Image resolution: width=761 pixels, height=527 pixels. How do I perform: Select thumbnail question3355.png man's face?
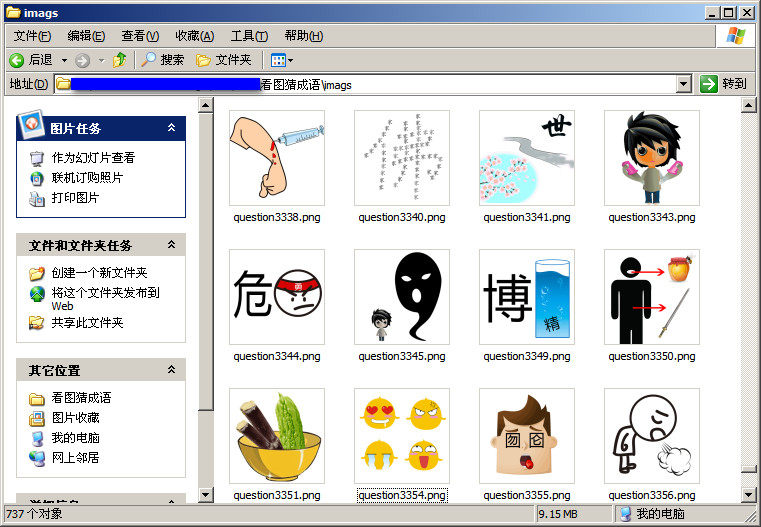(x=527, y=436)
